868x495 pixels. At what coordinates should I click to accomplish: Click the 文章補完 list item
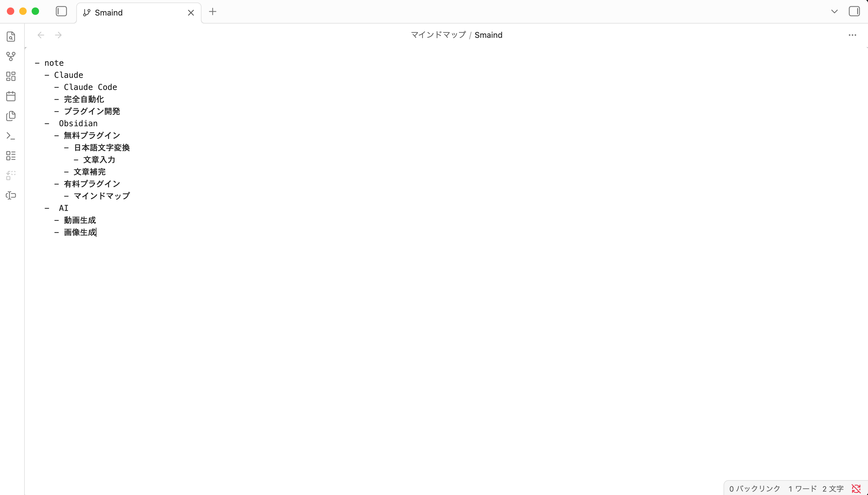click(90, 172)
